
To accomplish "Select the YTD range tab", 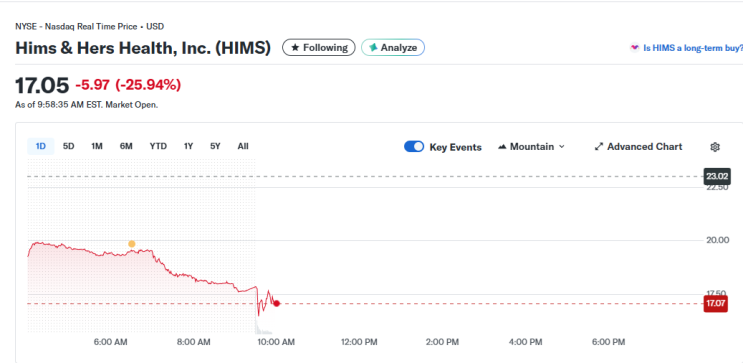I will [x=158, y=146].
